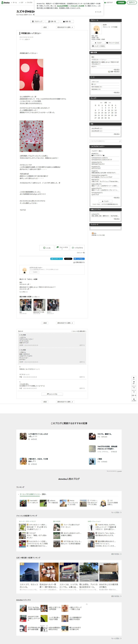Open the white polka dot sculpture photo
Image resolution: width=138 pixels, height=644 pixels.
[31, 136]
